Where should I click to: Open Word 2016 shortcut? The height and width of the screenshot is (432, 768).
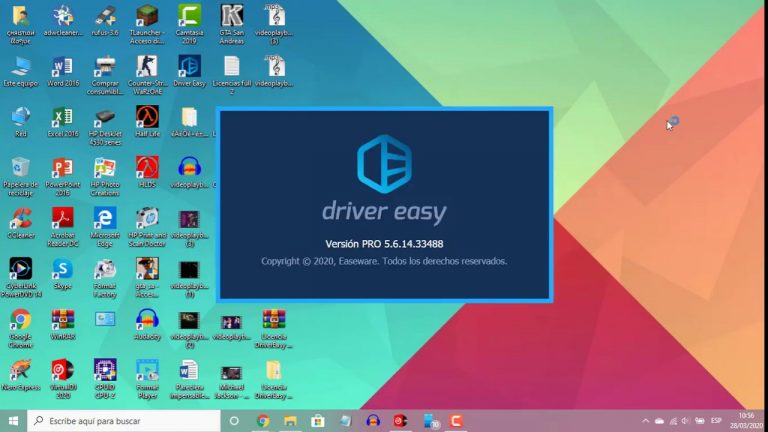(x=63, y=72)
